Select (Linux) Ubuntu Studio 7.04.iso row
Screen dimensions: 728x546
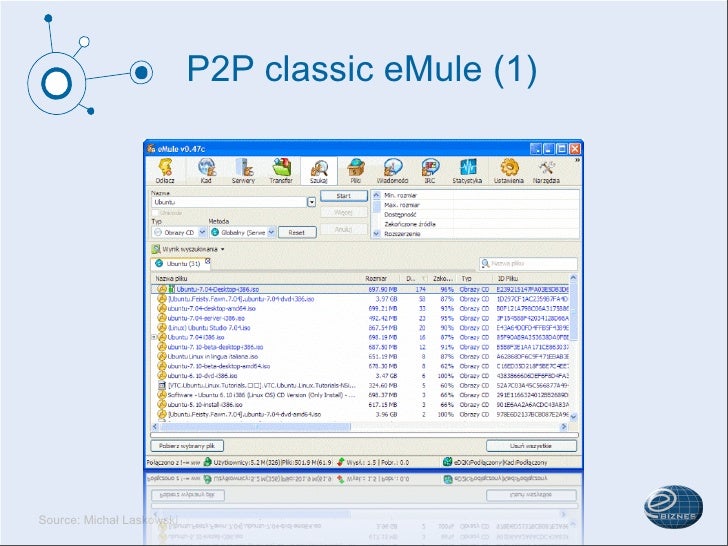click(360, 328)
